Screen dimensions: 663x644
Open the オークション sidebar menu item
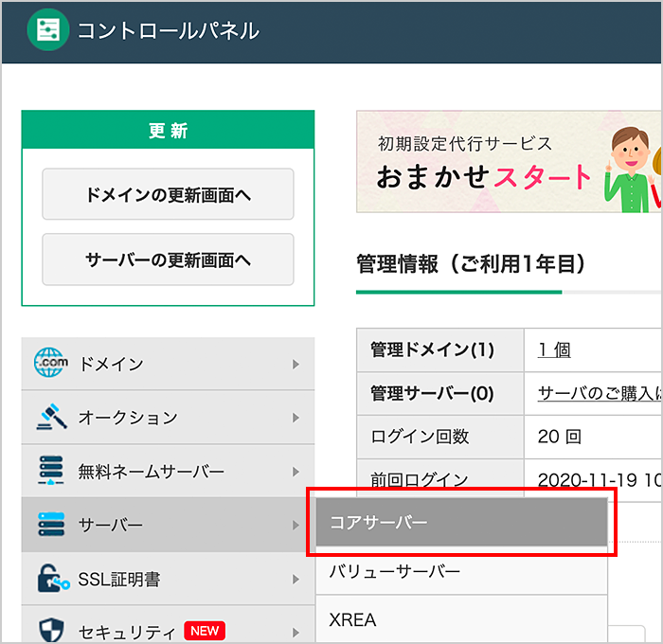pyautogui.click(x=168, y=418)
